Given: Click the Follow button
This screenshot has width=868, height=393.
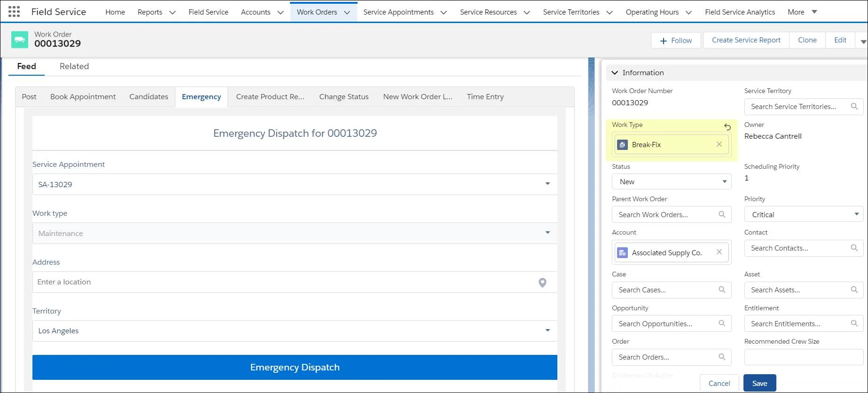Looking at the screenshot, I should (676, 40).
